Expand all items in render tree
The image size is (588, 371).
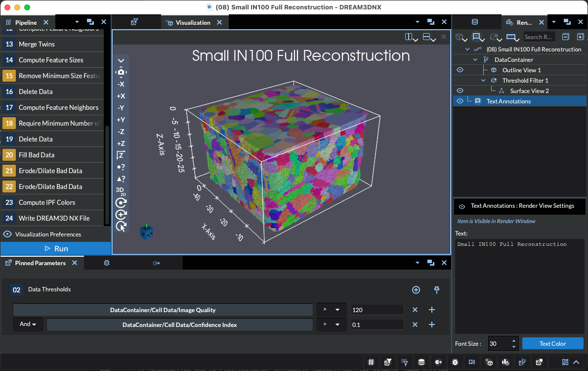pyautogui.click(x=580, y=37)
